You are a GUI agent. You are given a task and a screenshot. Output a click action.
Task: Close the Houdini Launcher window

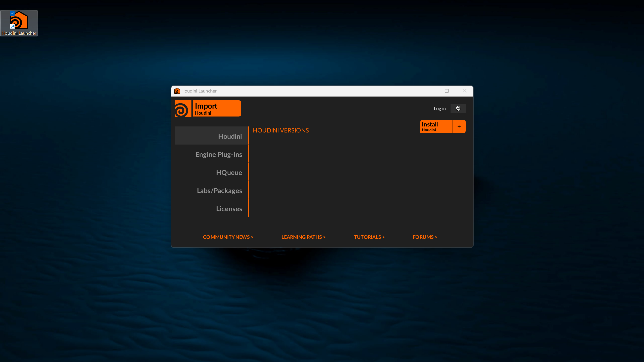464,91
